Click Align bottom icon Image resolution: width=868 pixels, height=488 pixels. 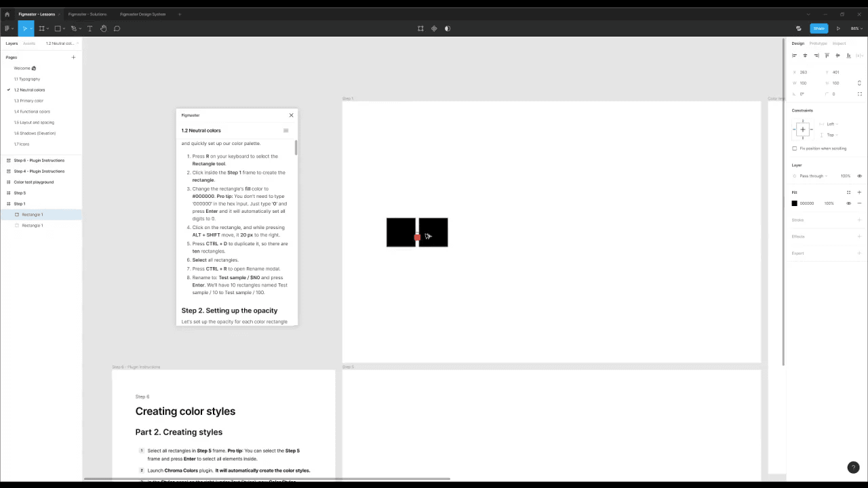[x=848, y=56]
